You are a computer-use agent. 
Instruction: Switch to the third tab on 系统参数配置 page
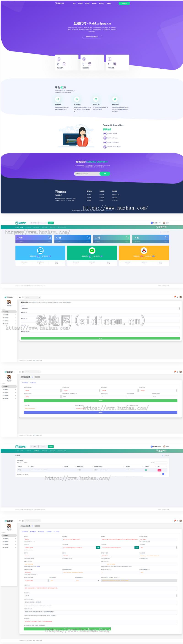pos(41,532)
